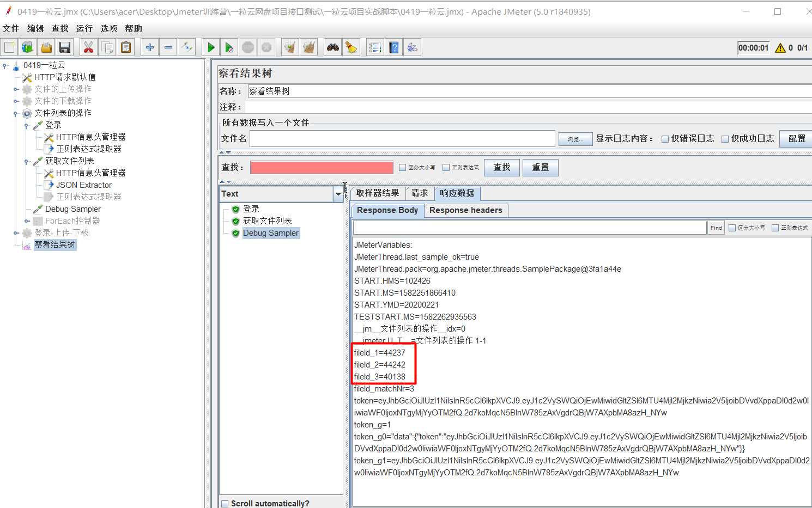Viewport: 812px width, 508px height.
Task: Open the 文件 menu
Action: point(11,28)
